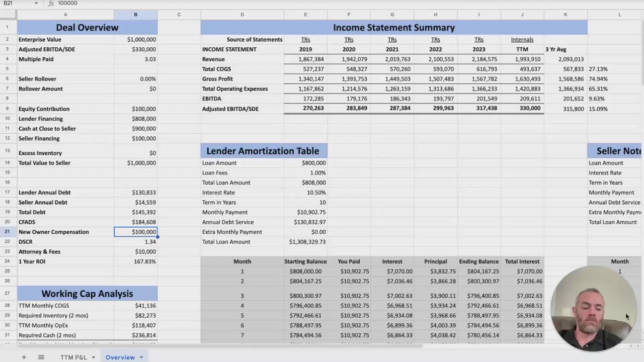
Task: Open the Name Box dropdown arrow
Action: click(36, 3)
